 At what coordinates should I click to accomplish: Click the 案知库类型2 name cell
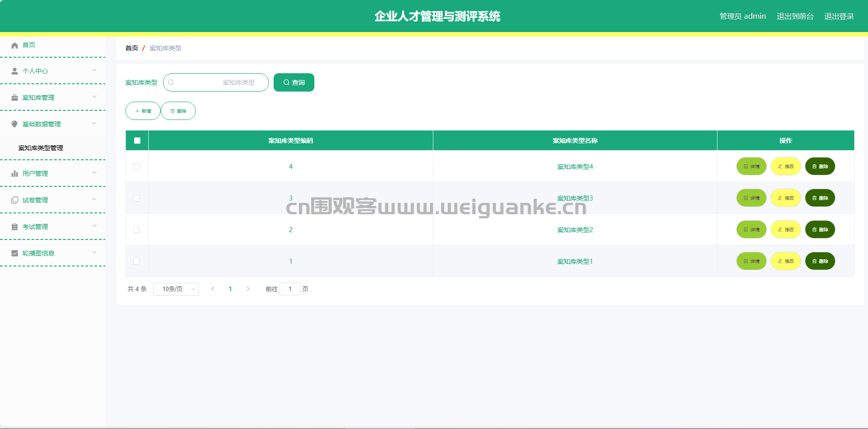(575, 230)
